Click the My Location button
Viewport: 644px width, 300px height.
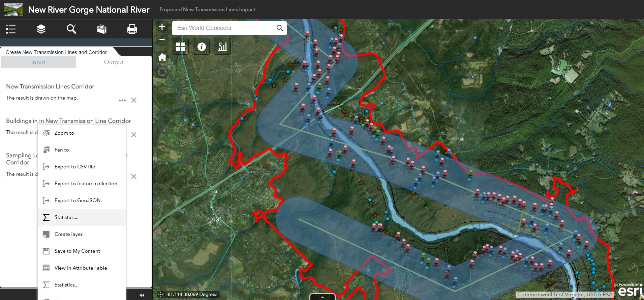point(162,72)
